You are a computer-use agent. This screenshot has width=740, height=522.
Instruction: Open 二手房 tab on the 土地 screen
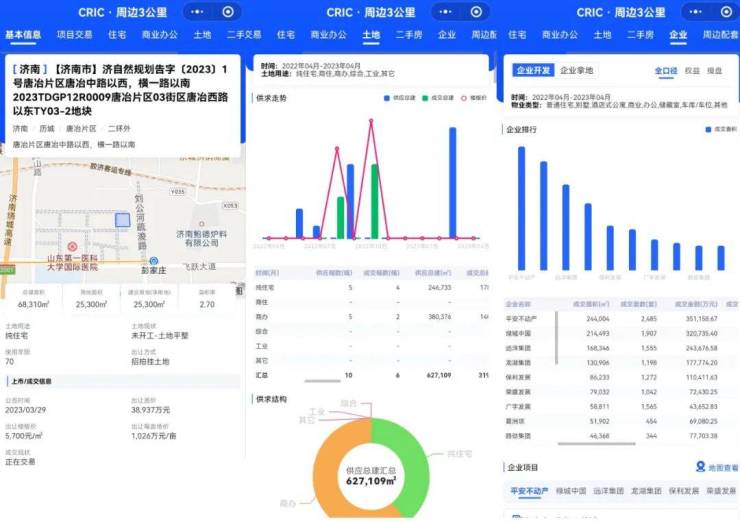point(409,34)
